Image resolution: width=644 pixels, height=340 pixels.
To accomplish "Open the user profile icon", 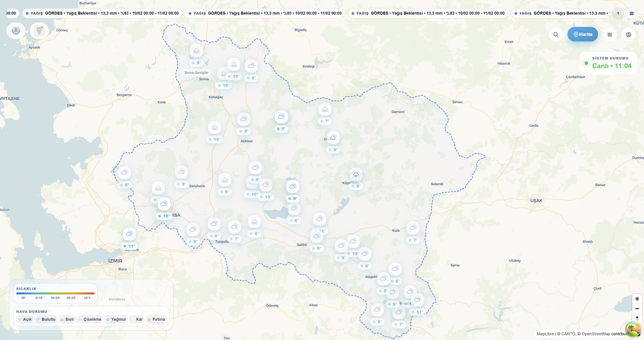I will (628, 35).
